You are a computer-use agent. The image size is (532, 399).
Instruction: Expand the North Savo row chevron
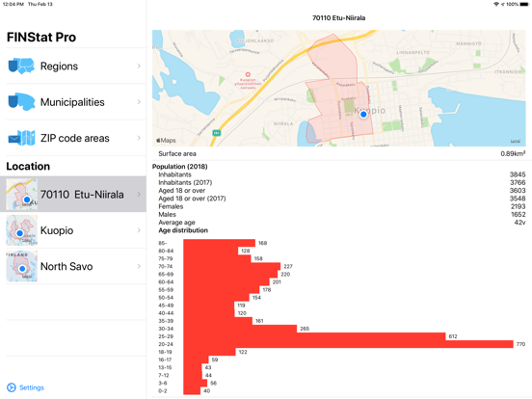point(139,266)
